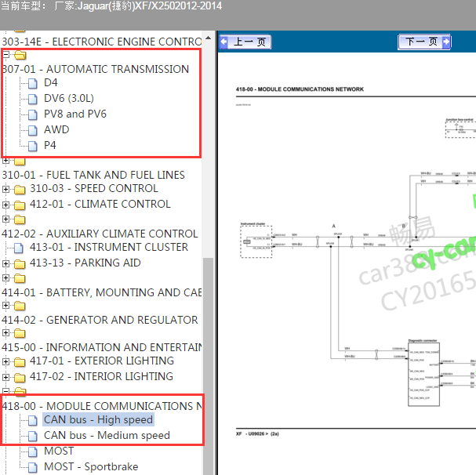
Task: Click the page icon beside DV6 (3.0L)
Action: pos(32,99)
